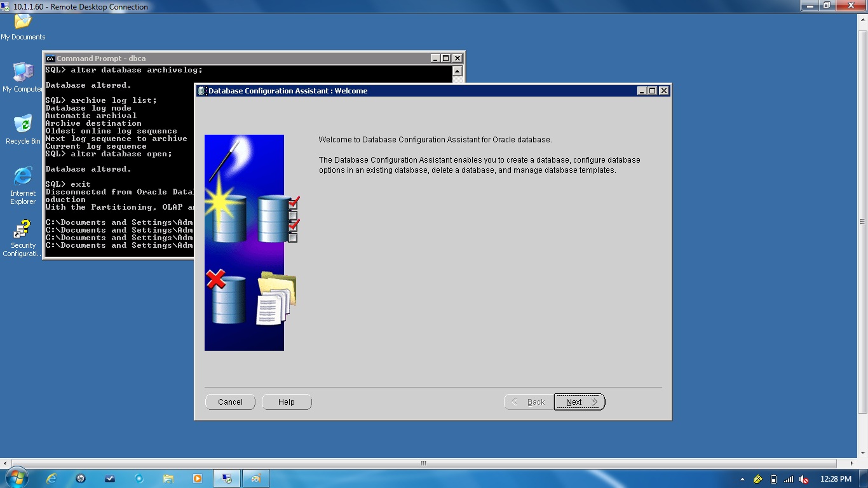Open Windows Media Player from the taskbar

[x=197, y=478]
